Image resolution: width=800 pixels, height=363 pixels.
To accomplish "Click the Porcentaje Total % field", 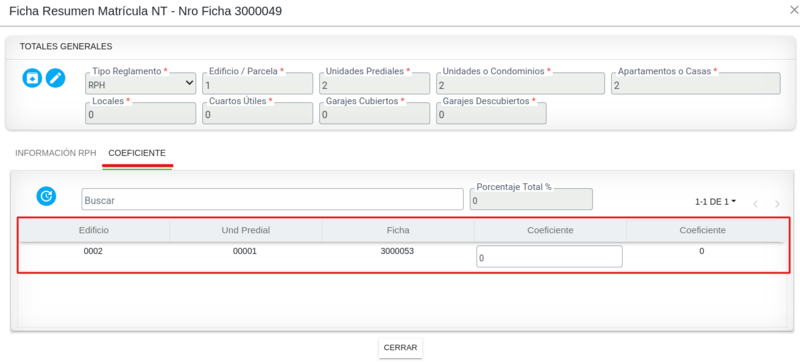I will 531,200.
